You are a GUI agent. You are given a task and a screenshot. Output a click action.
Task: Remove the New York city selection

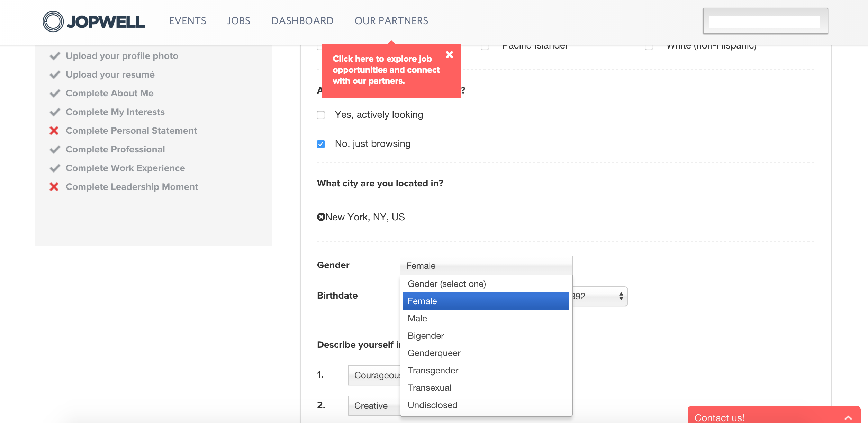321,217
